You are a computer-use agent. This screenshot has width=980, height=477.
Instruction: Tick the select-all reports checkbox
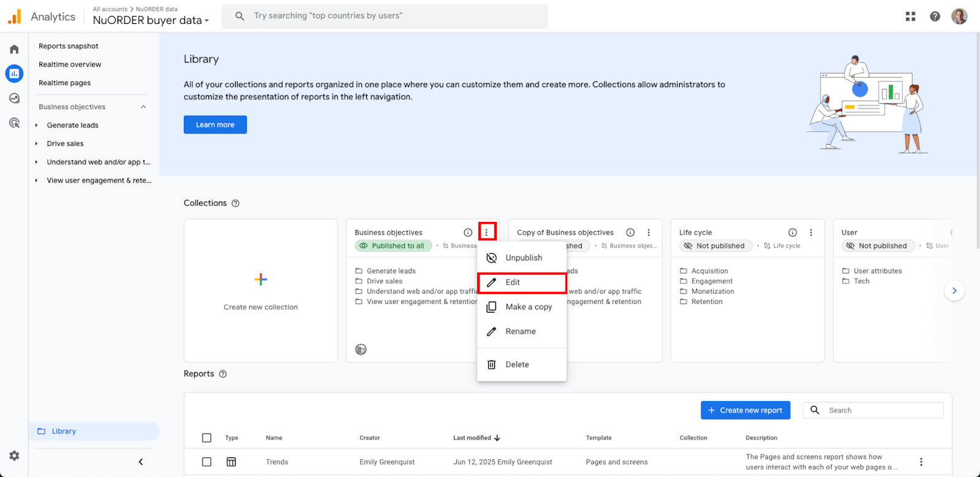(x=206, y=438)
